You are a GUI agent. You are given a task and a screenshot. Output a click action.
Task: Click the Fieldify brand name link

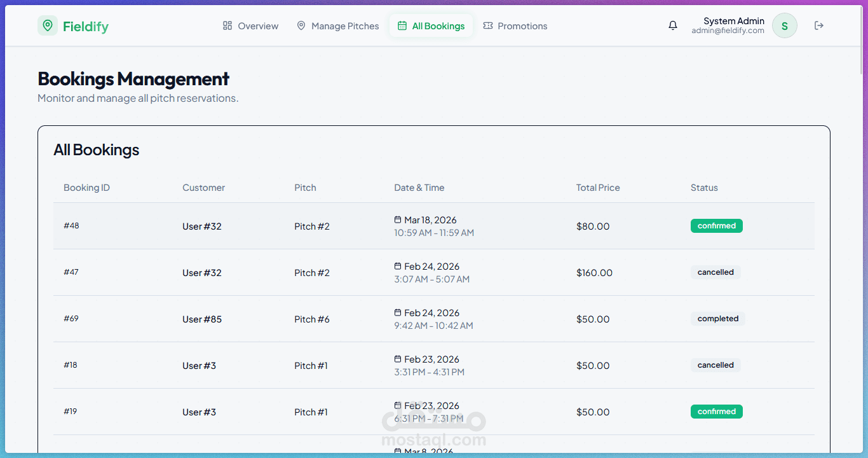(86, 26)
